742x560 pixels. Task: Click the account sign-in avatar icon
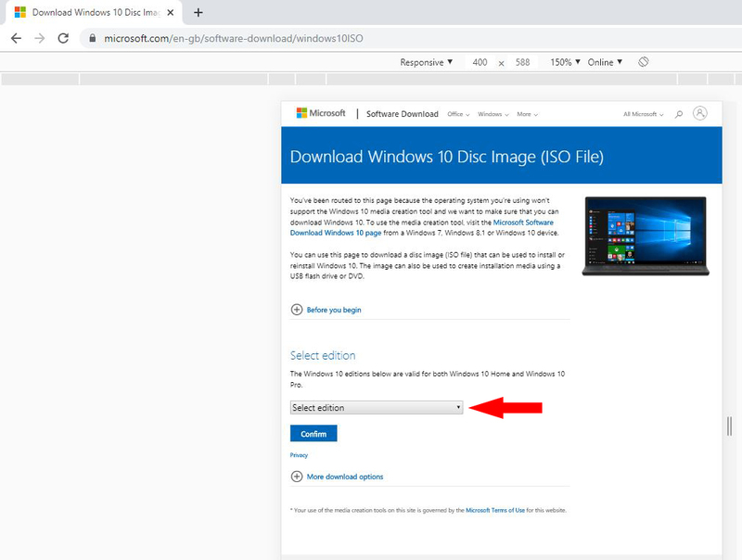(x=700, y=113)
